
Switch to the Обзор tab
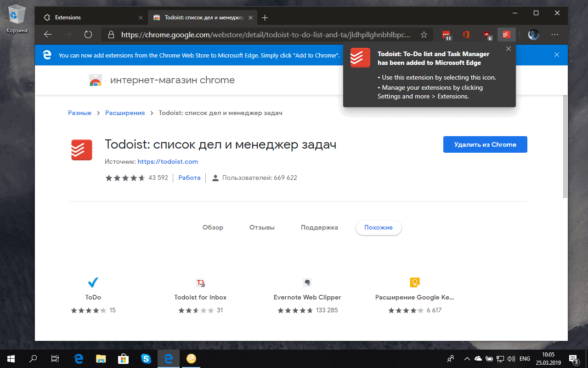click(x=213, y=227)
